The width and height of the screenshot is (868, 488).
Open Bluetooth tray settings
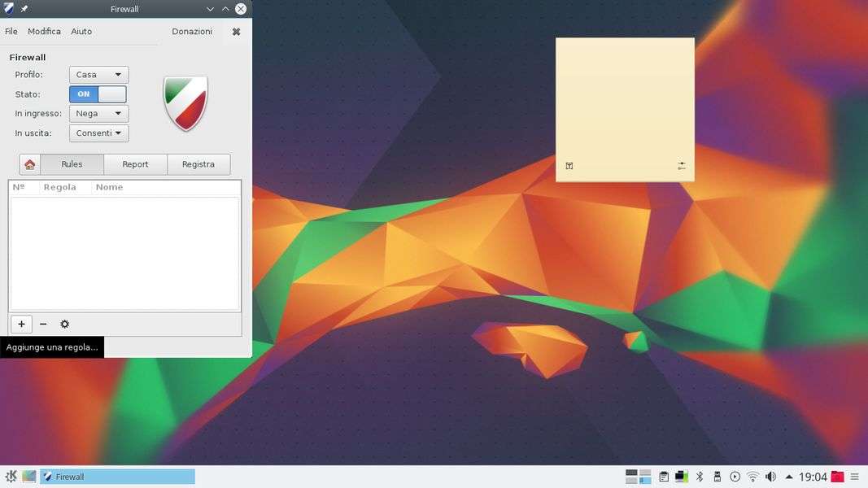(699, 477)
